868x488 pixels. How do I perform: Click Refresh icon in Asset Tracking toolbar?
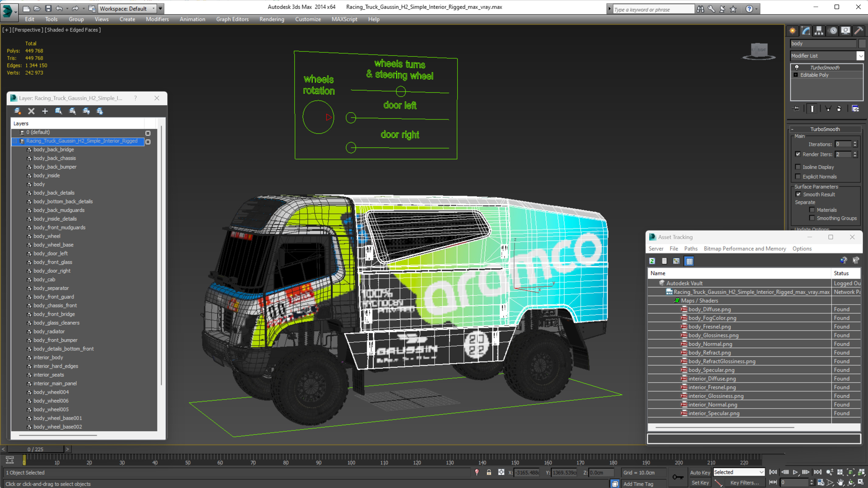tap(652, 261)
